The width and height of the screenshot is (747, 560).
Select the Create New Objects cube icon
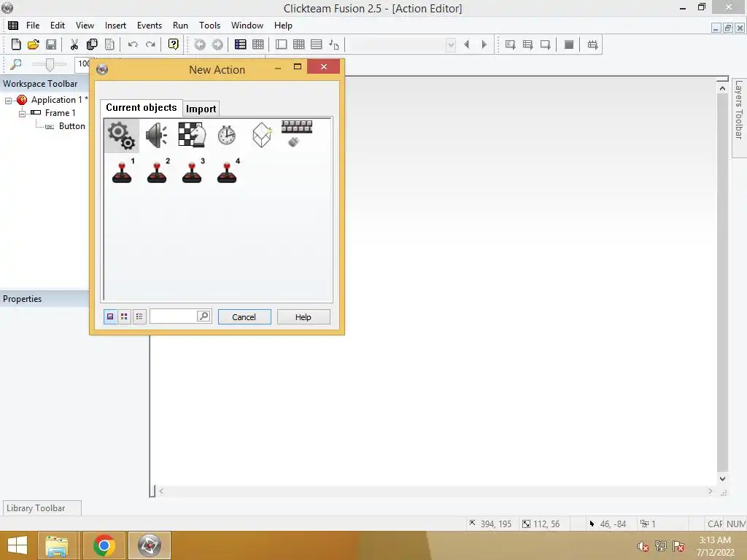click(x=262, y=135)
